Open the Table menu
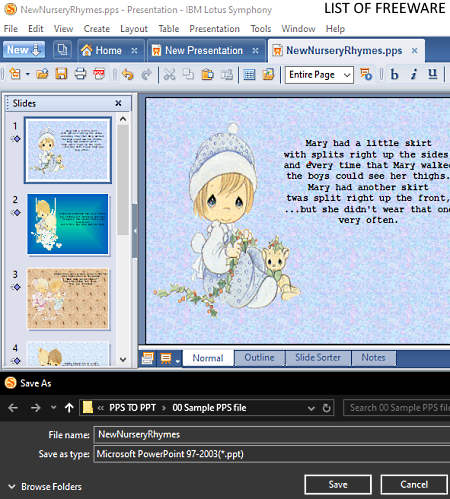 169,29
